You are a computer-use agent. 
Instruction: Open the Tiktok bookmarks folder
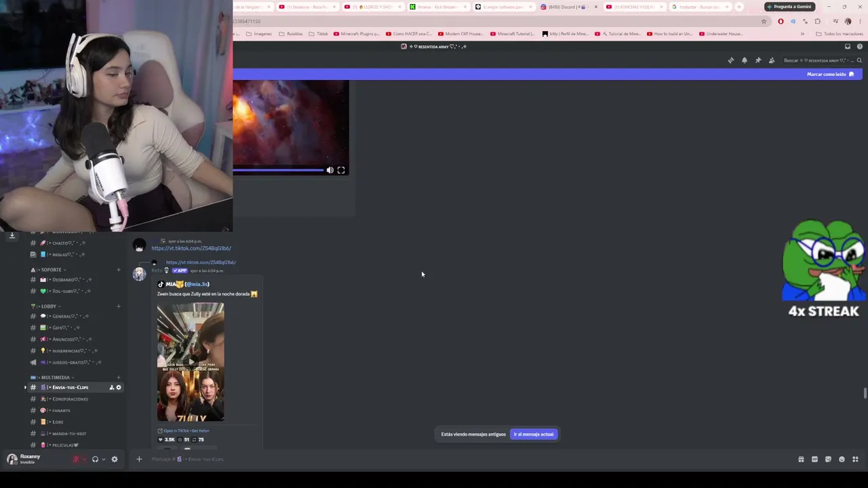(x=318, y=34)
